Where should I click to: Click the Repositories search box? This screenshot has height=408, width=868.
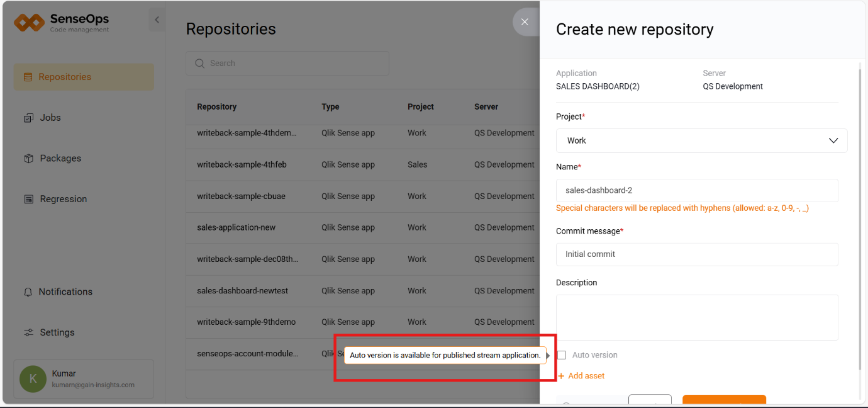tap(296, 64)
